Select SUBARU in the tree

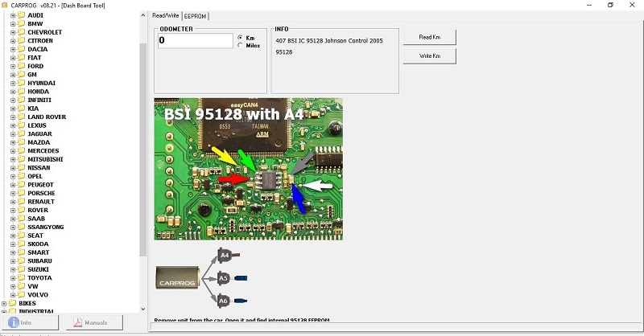39,261
